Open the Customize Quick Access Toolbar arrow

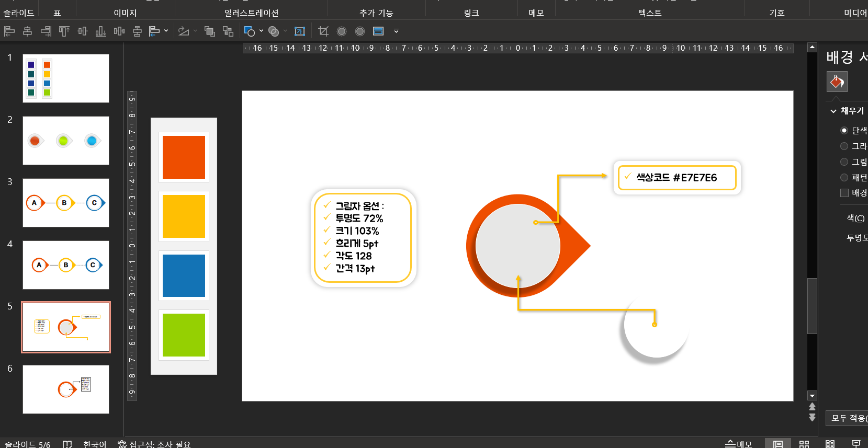(x=396, y=31)
